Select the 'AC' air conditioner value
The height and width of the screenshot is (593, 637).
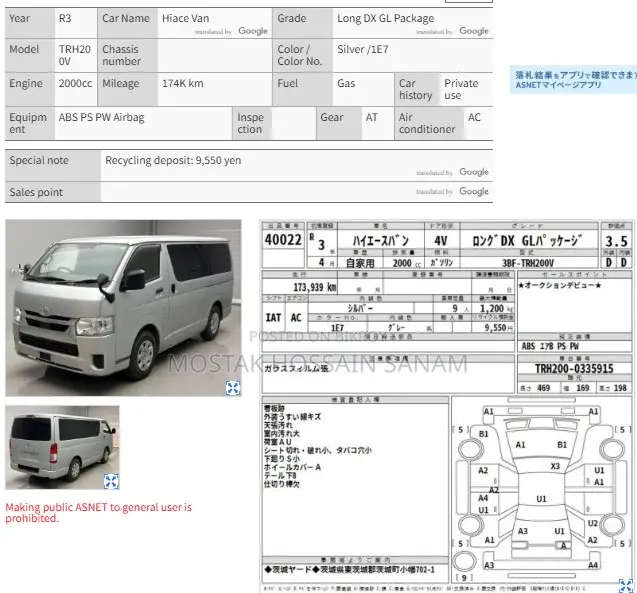(474, 117)
